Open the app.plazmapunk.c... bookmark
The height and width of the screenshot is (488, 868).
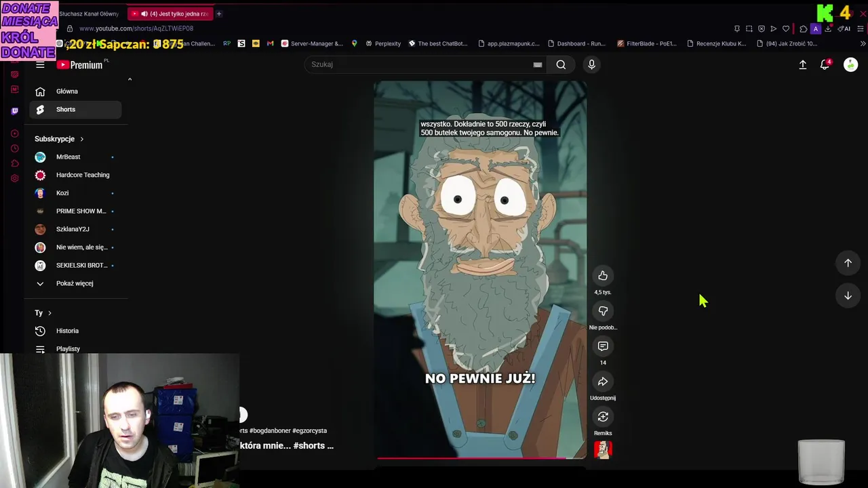[509, 43]
